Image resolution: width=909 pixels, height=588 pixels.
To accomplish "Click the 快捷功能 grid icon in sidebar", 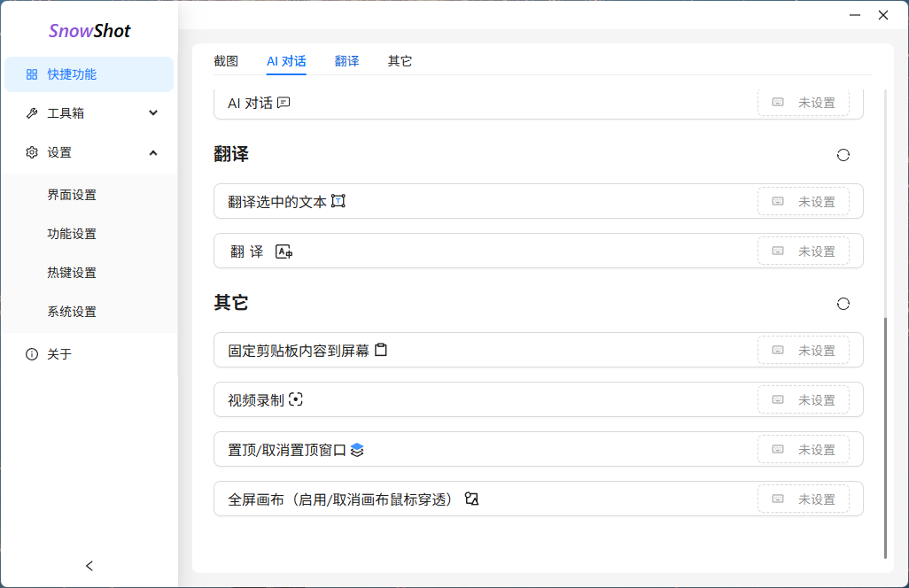I will pos(32,74).
